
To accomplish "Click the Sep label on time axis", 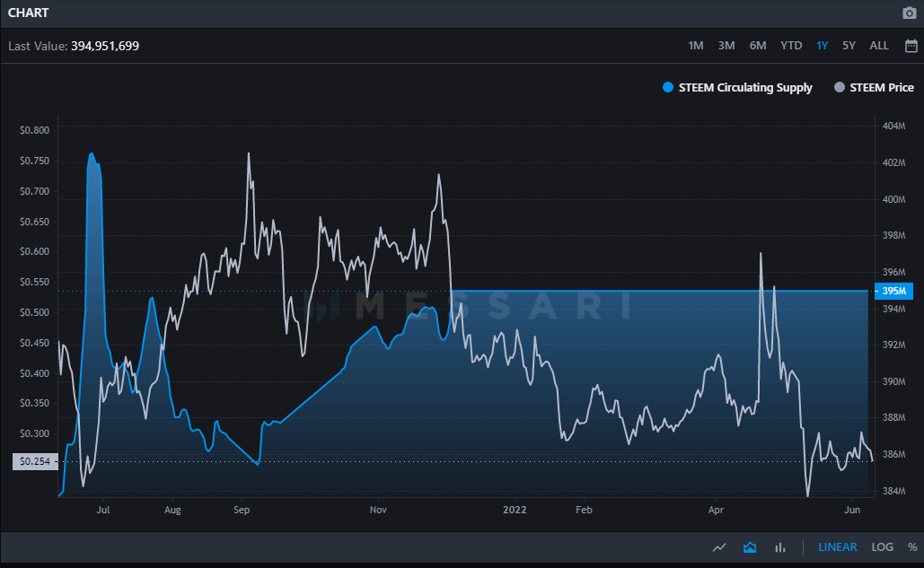I will 242,510.
